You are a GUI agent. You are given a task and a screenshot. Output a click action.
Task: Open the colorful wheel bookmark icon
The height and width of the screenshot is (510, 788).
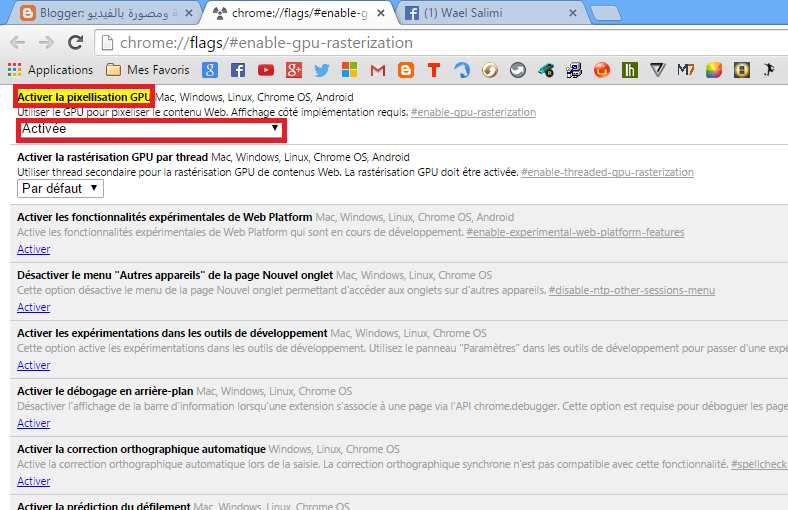[714, 70]
